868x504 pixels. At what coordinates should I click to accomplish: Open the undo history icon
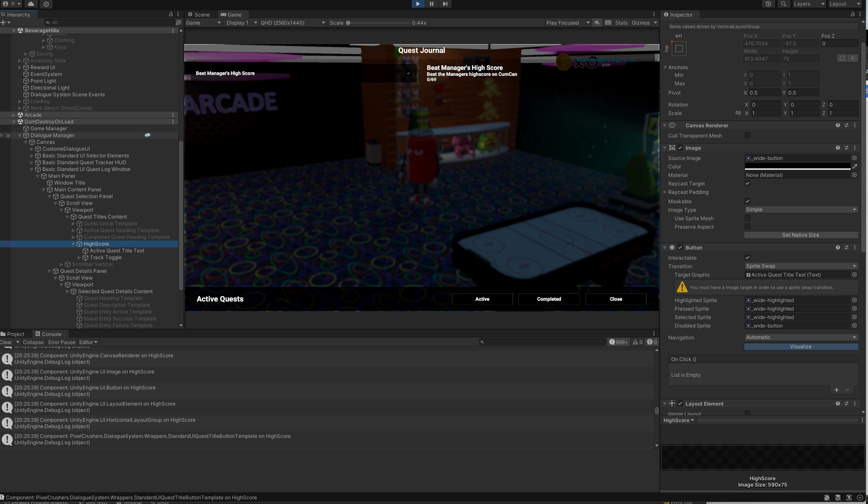pos(768,4)
